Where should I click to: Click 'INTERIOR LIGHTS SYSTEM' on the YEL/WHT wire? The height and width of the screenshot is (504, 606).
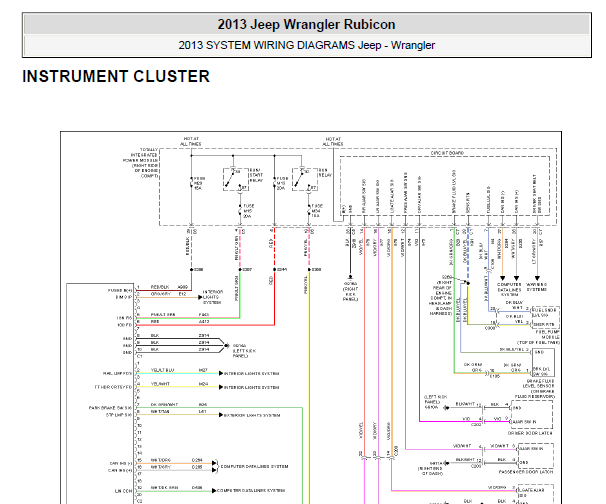point(252,387)
